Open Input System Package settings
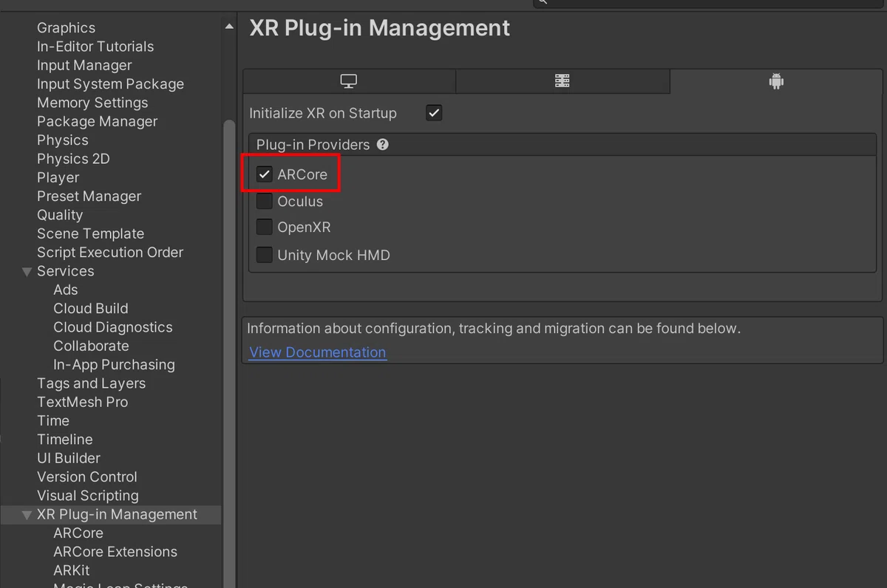 point(110,84)
